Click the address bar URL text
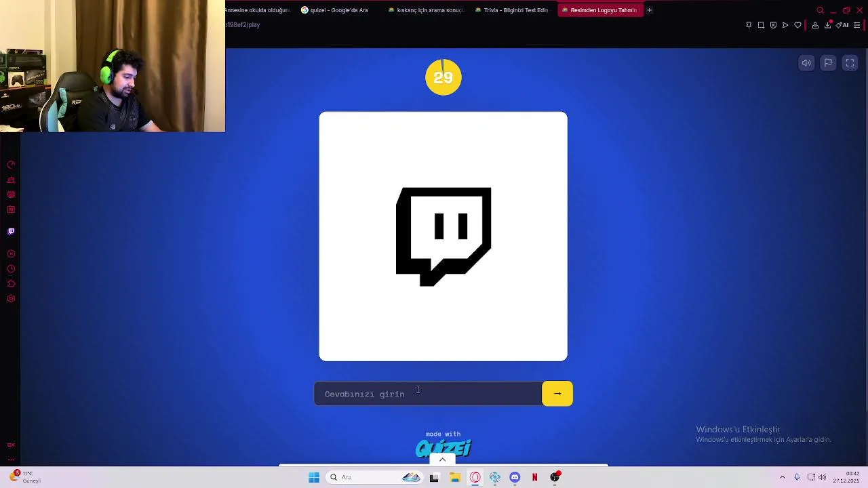The height and width of the screenshot is (488, 868). (x=243, y=25)
